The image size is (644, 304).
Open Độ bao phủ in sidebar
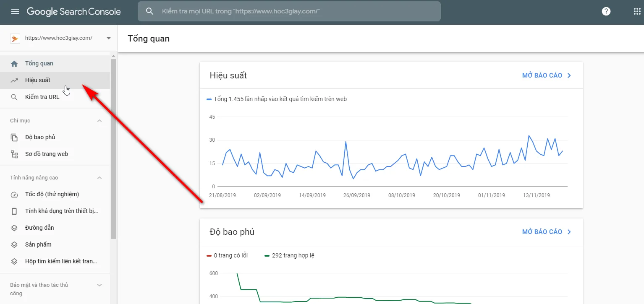[55, 138]
